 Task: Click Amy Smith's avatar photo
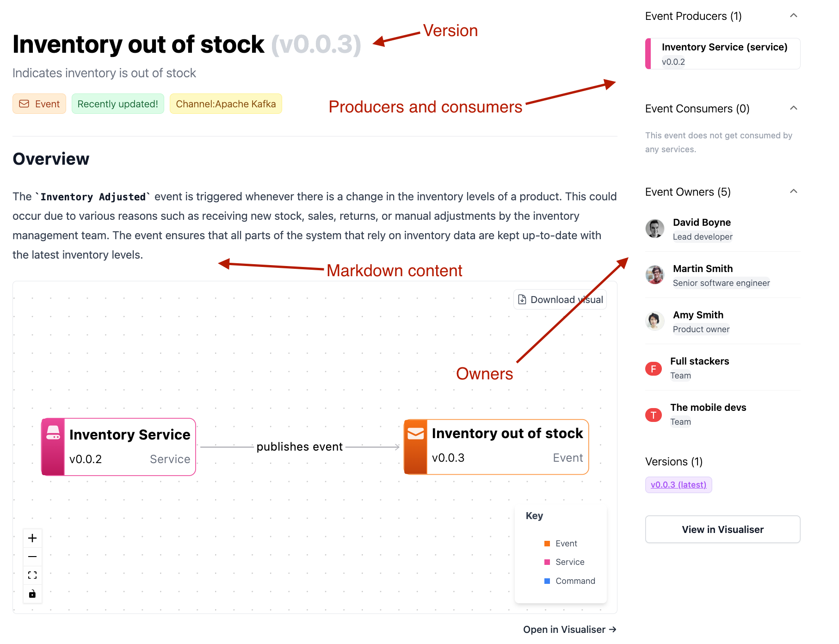pyautogui.click(x=654, y=321)
